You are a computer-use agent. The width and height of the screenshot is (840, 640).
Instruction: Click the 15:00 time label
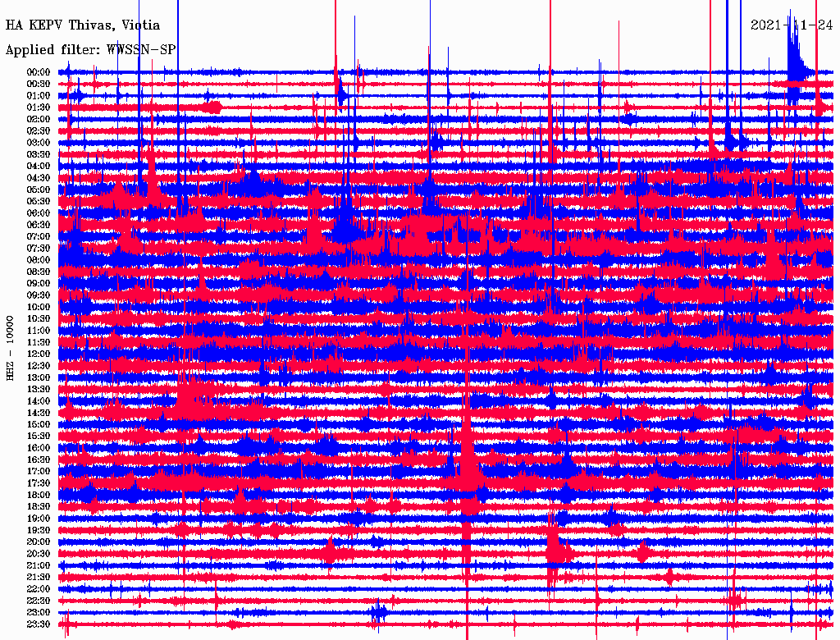click(x=39, y=424)
